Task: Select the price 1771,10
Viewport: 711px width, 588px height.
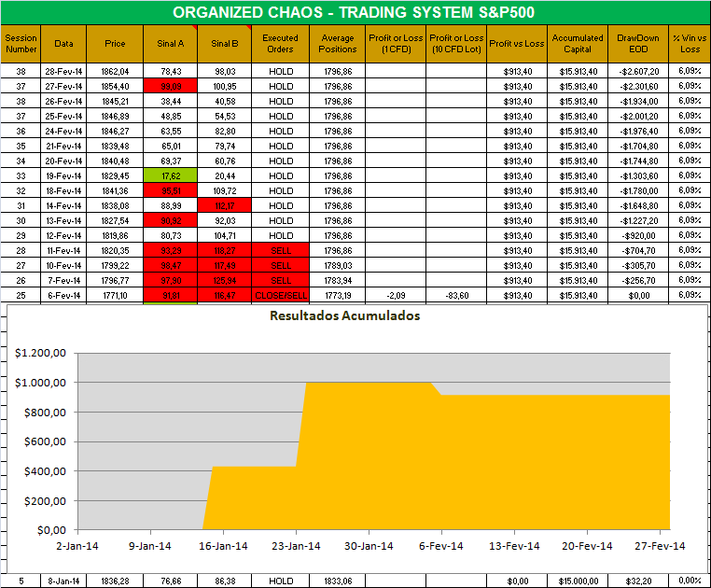Action: click(115, 295)
